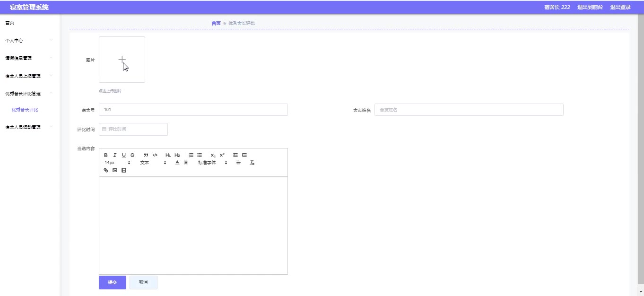Screen dimensions: 644x296
Task: Toggle strikethrough formatting in editor
Action: 132,155
